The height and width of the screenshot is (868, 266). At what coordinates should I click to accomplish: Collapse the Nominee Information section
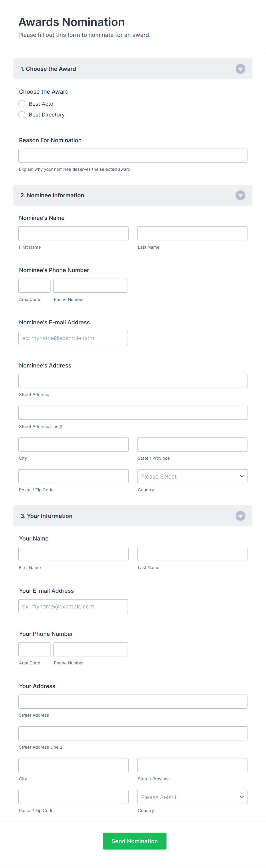(x=240, y=195)
